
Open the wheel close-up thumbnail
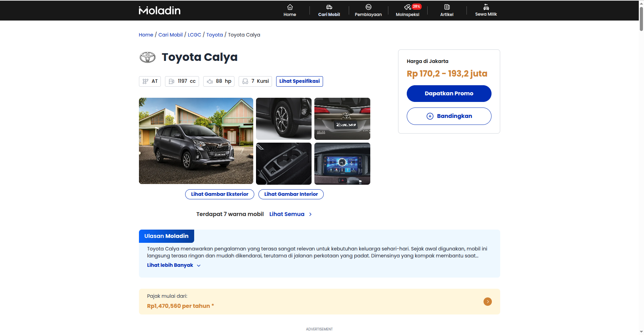[284, 119]
